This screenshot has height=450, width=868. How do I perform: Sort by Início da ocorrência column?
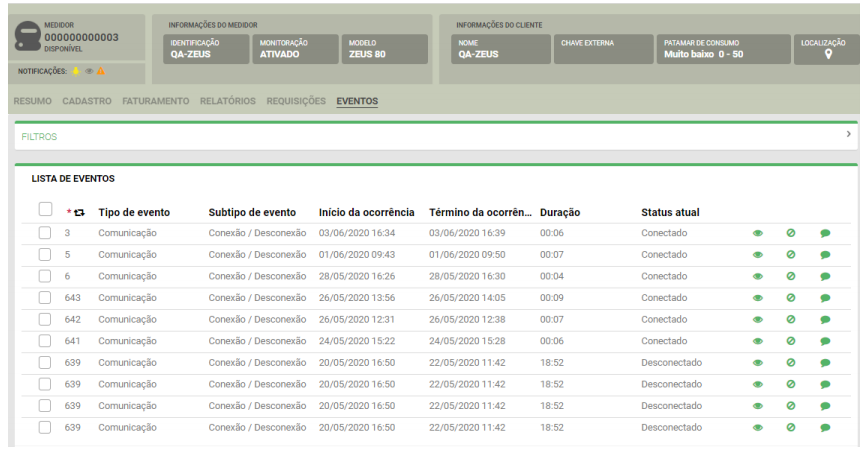(x=366, y=212)
